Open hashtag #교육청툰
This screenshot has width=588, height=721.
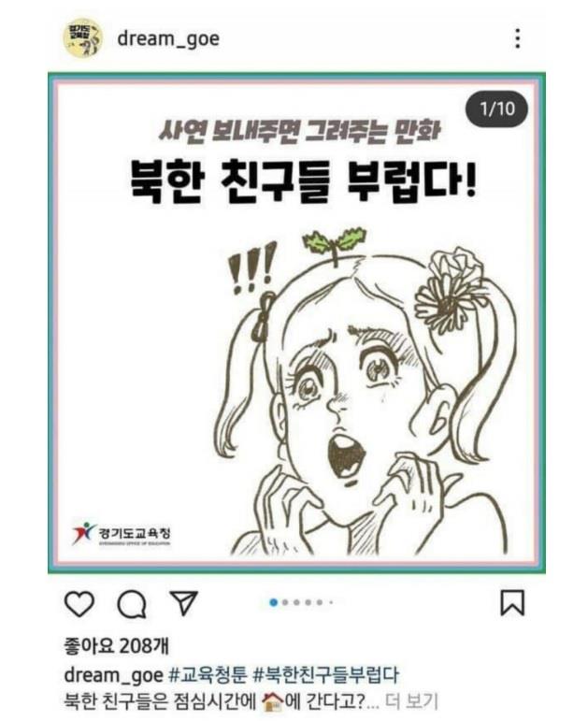(208, 675)
